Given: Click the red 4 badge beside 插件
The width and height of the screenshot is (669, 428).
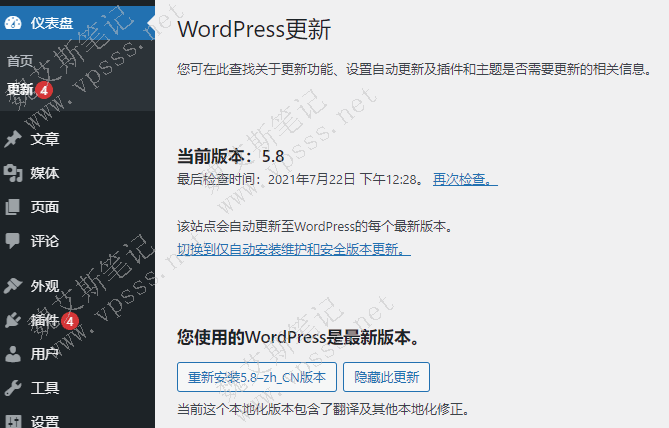Looking at the screenshot, I should click(70, 321).
